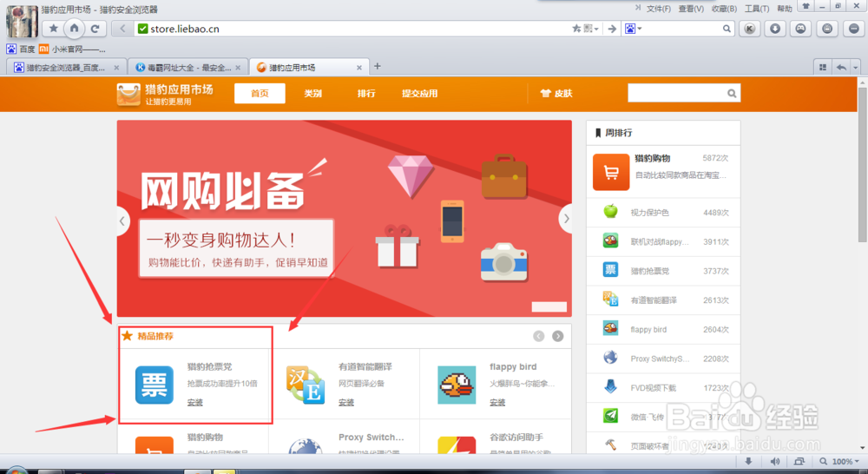Open 微信·飞传 in weekly ranking

click(x=663, y=417)
